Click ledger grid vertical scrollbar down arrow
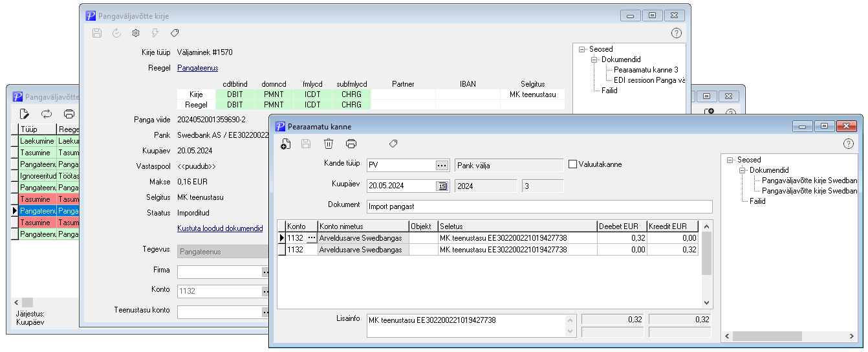 [x=707, y=302]
